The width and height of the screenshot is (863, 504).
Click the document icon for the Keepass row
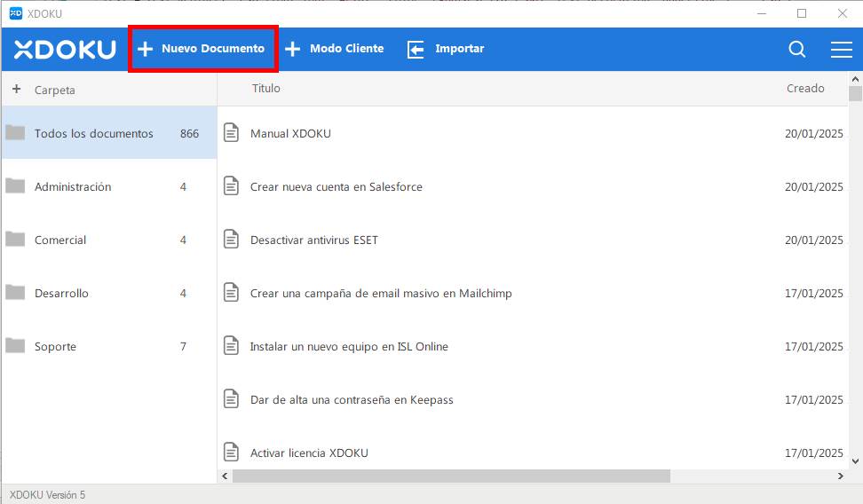(231, 399)
